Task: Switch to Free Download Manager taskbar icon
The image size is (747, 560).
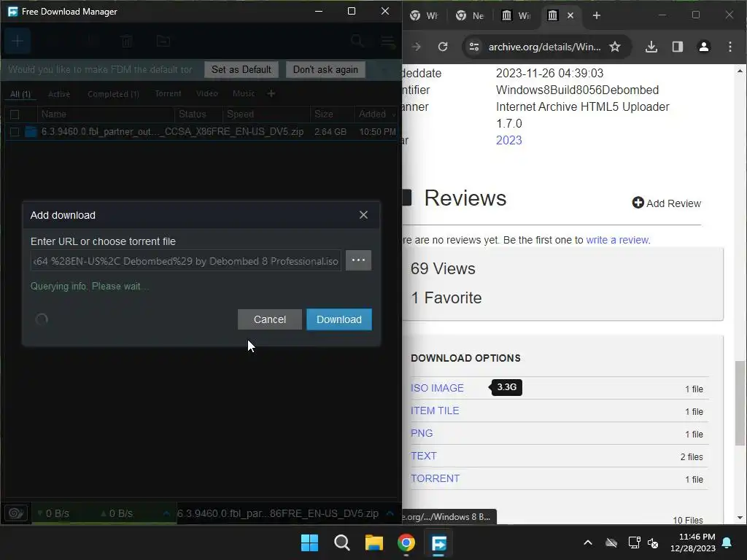Action: [x=438, y=542]
